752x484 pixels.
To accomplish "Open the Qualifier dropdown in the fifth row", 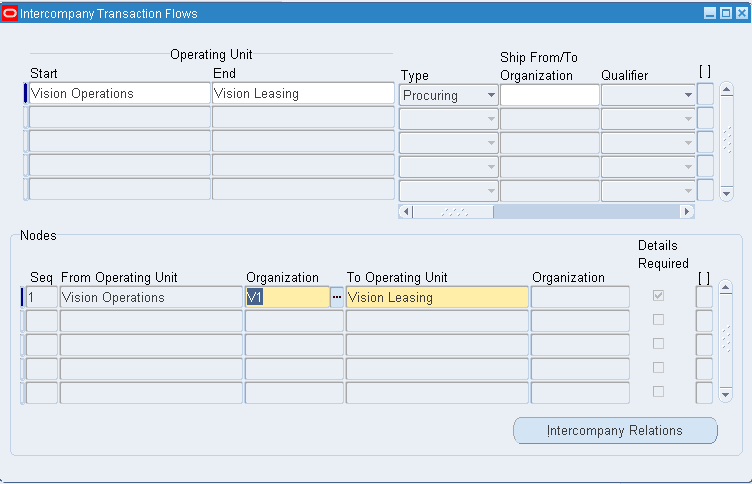I will pos(648,190).
